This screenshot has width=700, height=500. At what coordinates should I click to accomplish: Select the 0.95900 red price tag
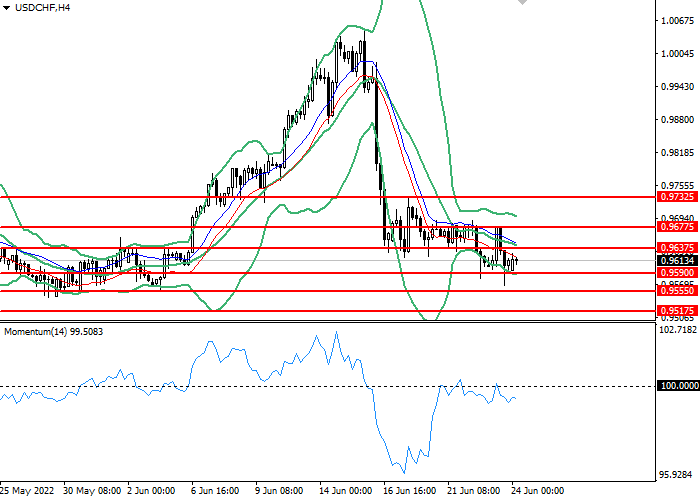677,273
